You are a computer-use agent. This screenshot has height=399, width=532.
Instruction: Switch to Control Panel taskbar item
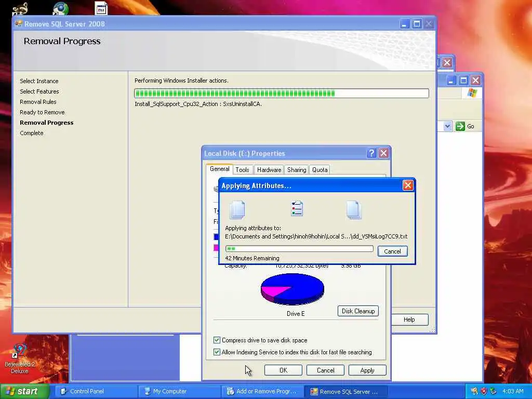[x=96, y=392]
